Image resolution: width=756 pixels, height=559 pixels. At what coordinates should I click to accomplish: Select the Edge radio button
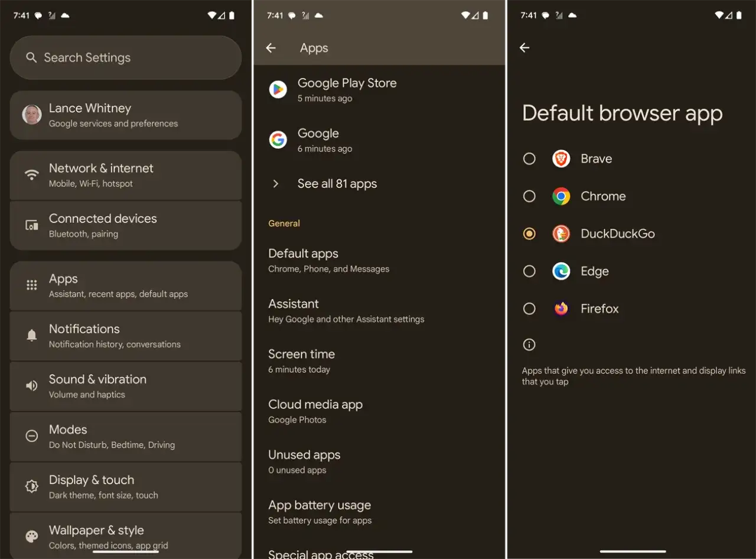pos(529,271)
